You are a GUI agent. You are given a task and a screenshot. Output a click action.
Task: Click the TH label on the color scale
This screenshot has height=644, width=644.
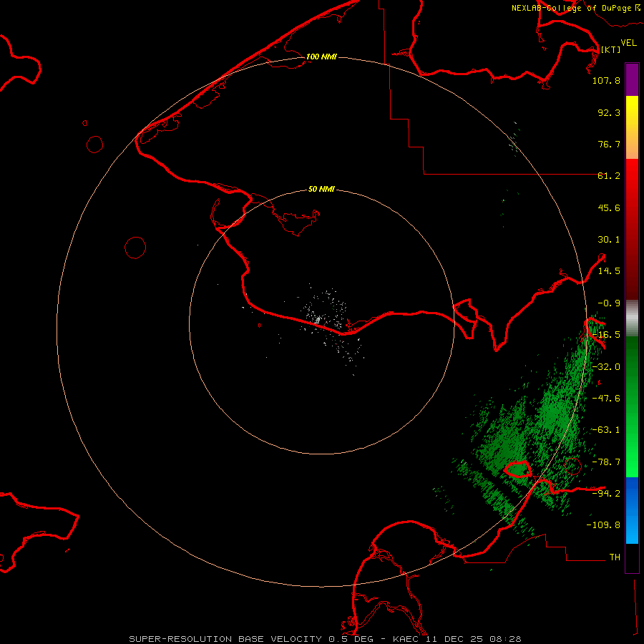click(x=615, y=557)
